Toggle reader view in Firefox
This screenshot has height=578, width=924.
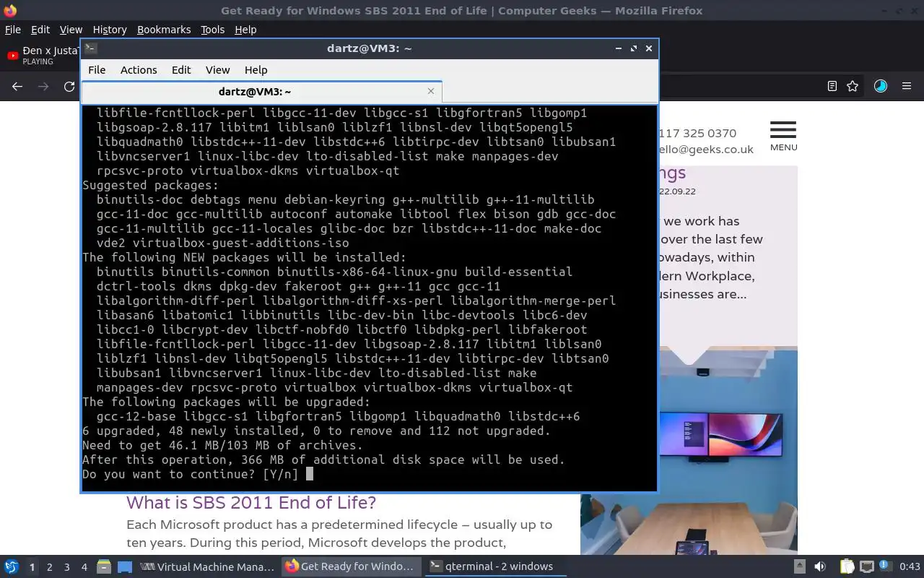(x=832, y=86)
